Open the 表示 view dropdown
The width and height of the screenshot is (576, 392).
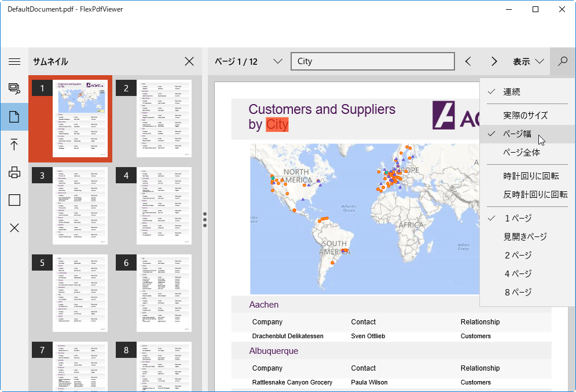pyautogui.click(x=528, y=61)
